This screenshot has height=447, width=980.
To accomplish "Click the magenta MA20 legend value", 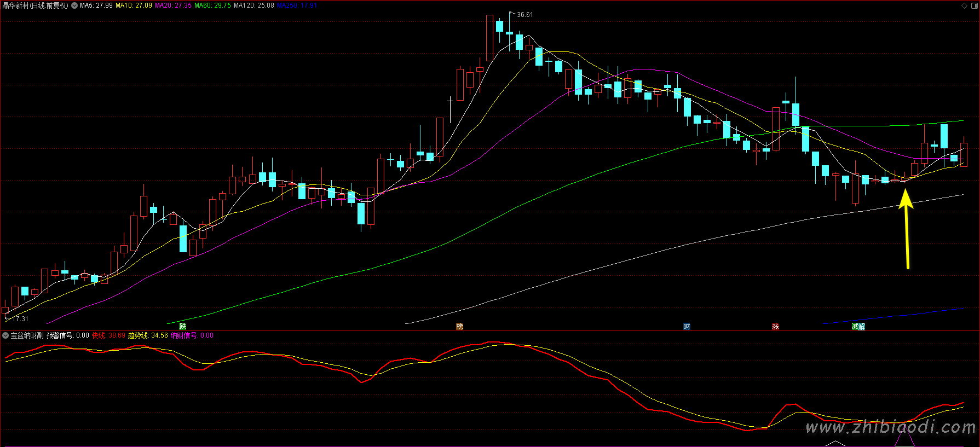I will tap(173, 5).
